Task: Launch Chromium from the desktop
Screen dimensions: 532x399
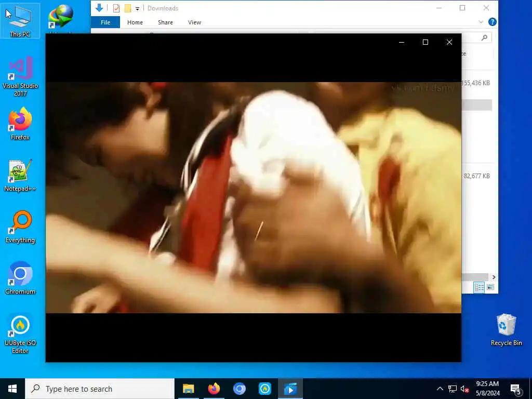Action: [x=20, y=278]
